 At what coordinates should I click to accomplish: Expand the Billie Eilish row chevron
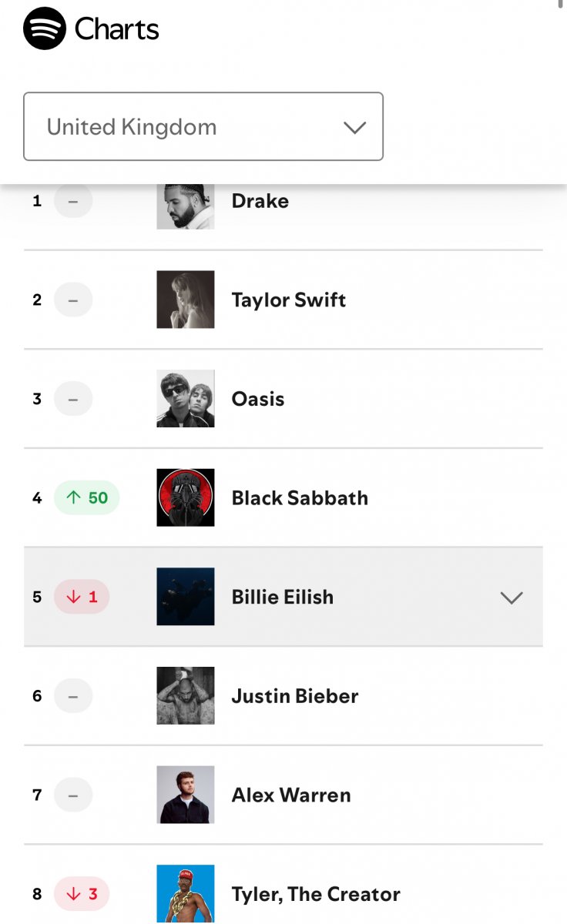tap(512, 598)
